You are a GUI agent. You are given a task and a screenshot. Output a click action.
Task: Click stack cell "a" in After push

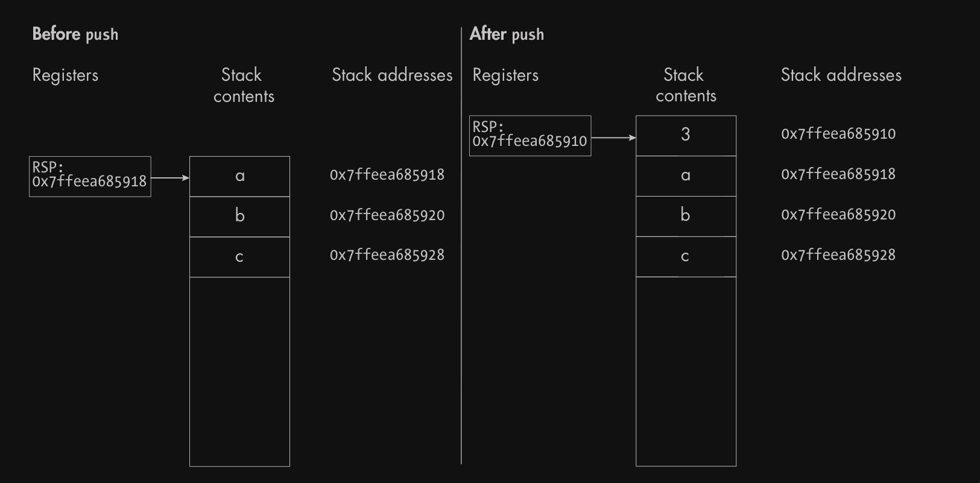tap(686, 176)
